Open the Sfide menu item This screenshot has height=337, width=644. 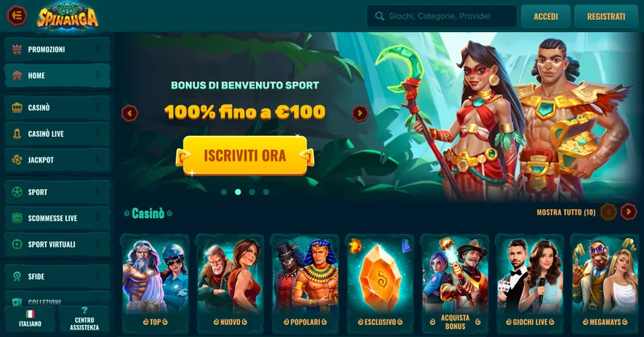pos(57,276)
